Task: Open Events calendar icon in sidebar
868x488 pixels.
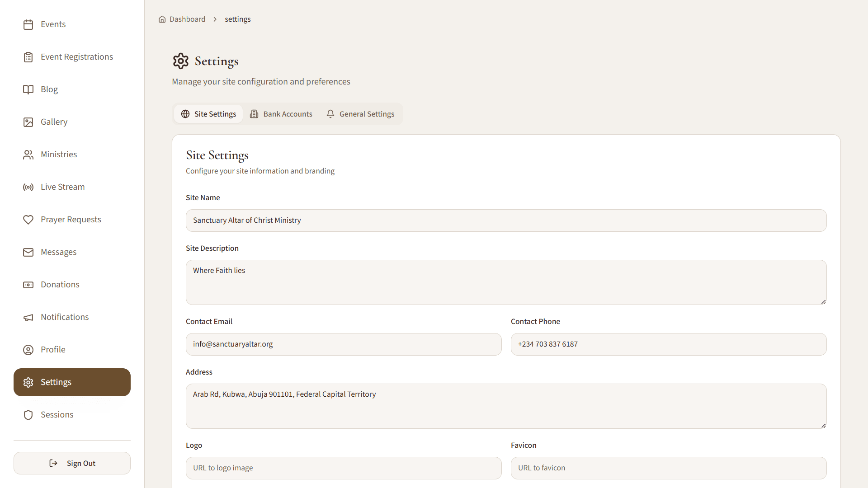Action: pos(28,24)
